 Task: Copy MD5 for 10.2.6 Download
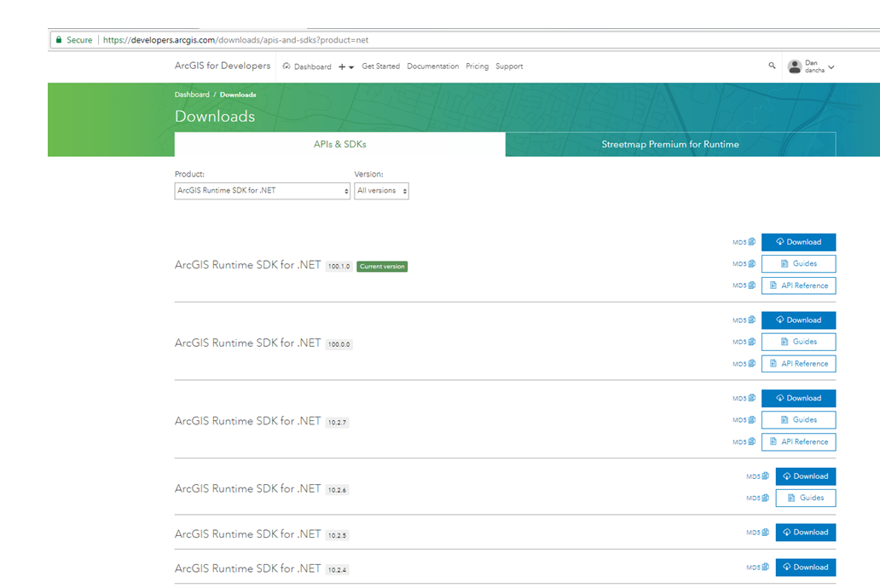click(757, 476)
